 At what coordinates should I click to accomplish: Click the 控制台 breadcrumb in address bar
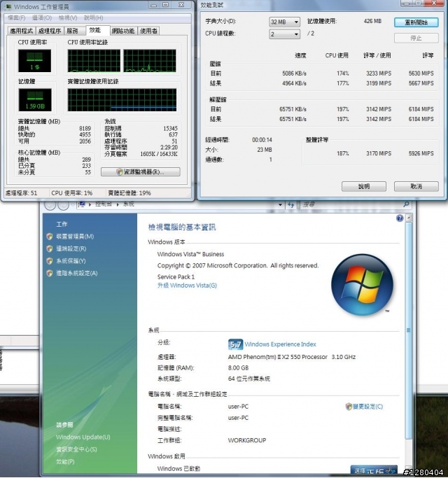(104, 204)
